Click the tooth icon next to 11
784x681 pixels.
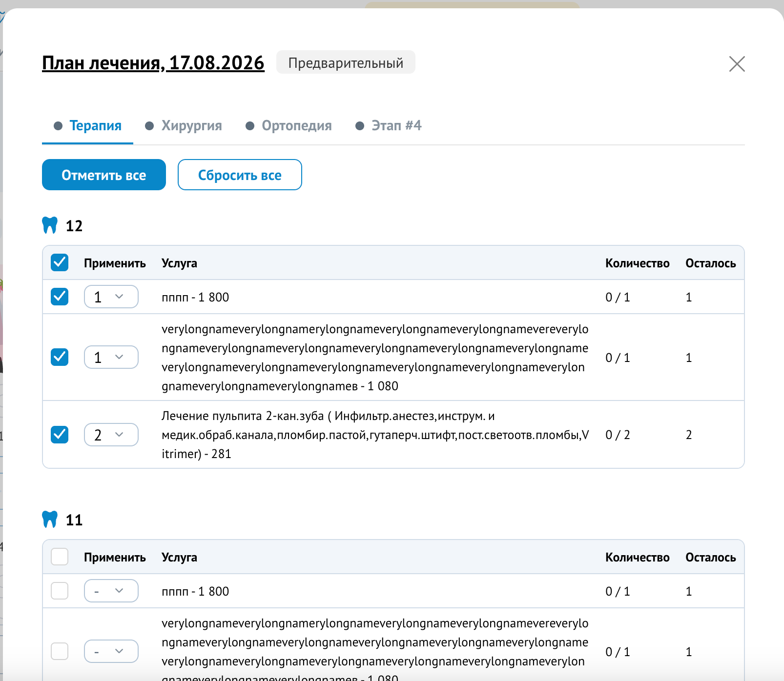(x=50, y=520)
